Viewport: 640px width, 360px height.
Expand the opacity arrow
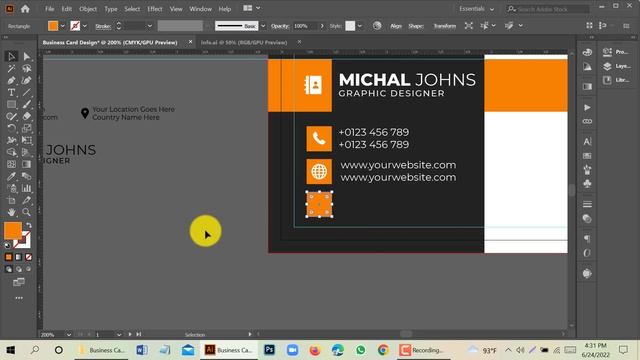click(x=322, y=26)
